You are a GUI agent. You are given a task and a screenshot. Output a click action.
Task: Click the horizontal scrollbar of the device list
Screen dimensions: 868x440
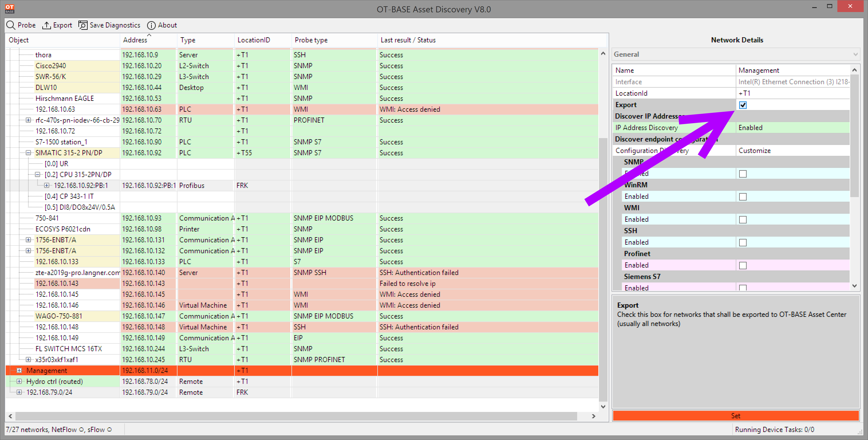(297, 416)
